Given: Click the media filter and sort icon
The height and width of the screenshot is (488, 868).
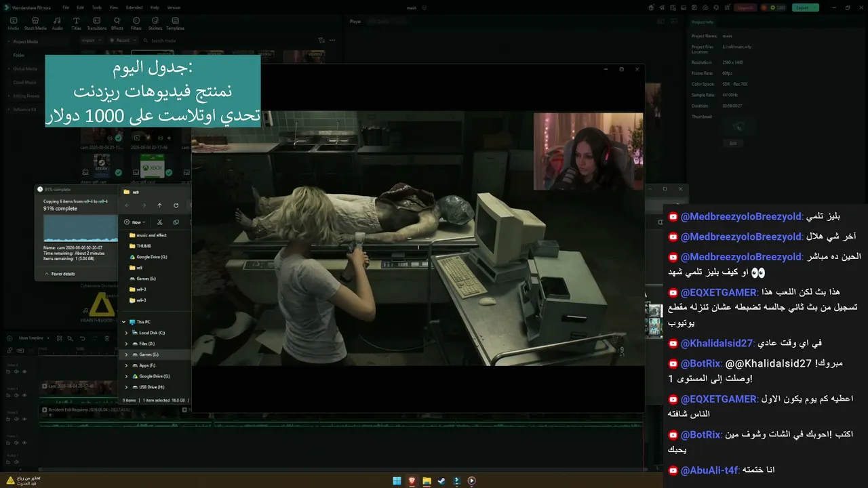Looking at the screenshot, I should click(321, 41).
